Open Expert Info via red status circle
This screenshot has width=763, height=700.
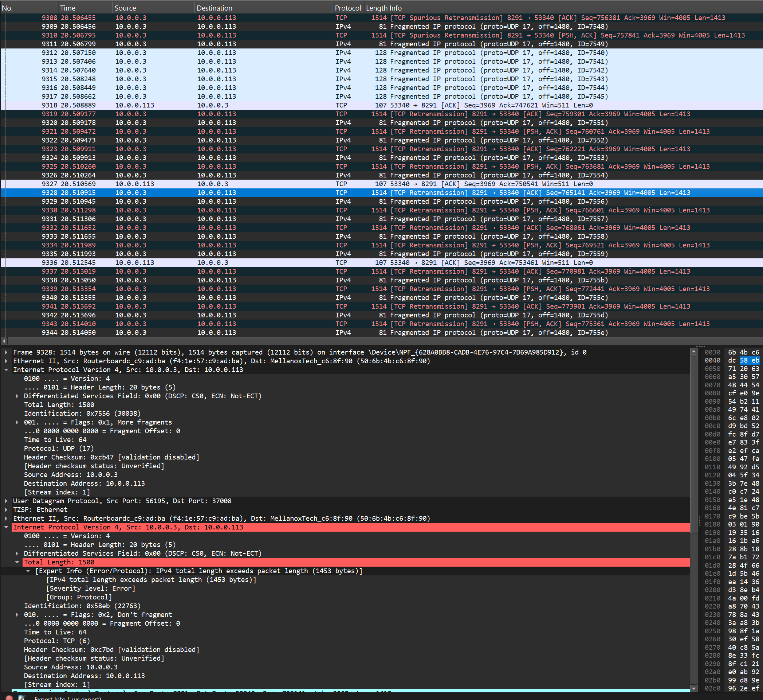(x=9, y=697)
